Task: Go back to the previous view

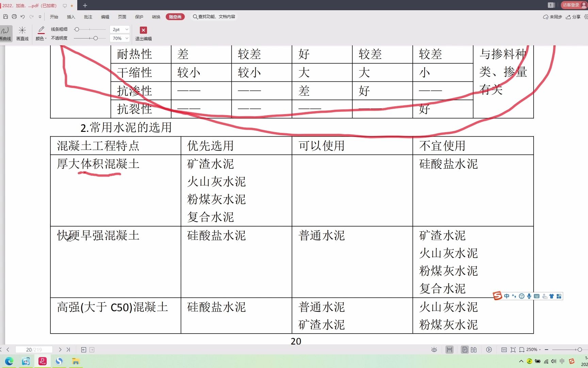Action: point(84,350)
